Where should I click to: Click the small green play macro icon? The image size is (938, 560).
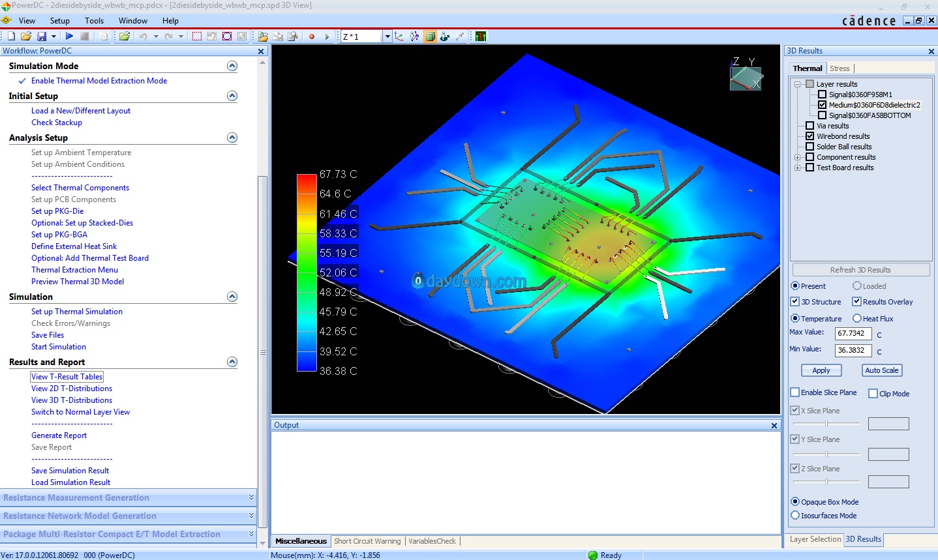click(x=327, y=37)
